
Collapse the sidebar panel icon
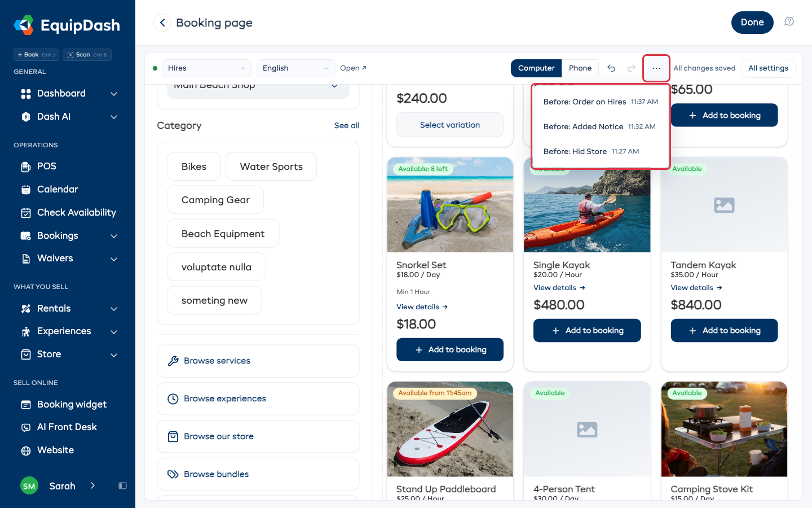pyautogui.click(x=122, y=486)
